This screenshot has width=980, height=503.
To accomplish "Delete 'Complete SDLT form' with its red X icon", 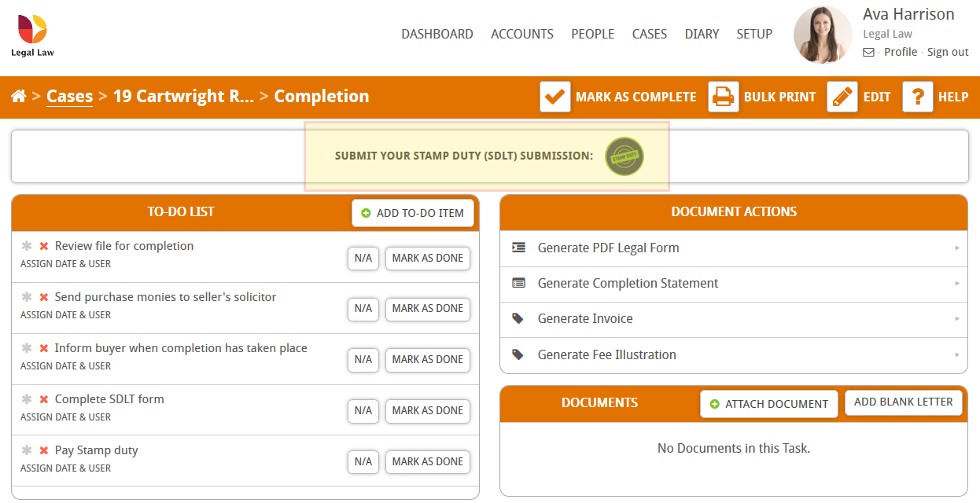I will (42, 398).
